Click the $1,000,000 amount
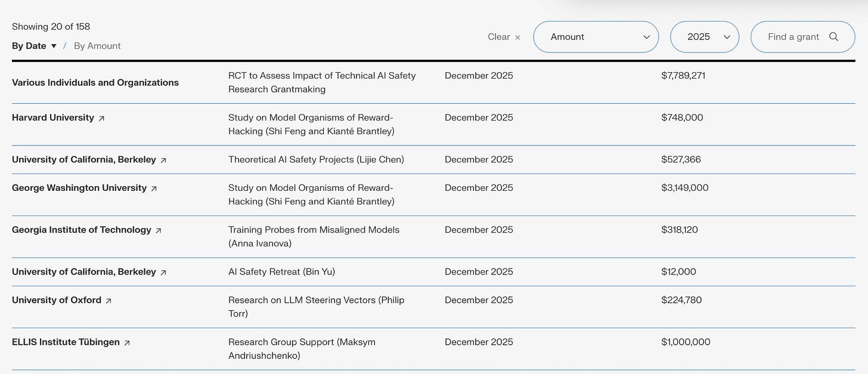The width and height of the screenshot is (868, 374). [686, 342]
